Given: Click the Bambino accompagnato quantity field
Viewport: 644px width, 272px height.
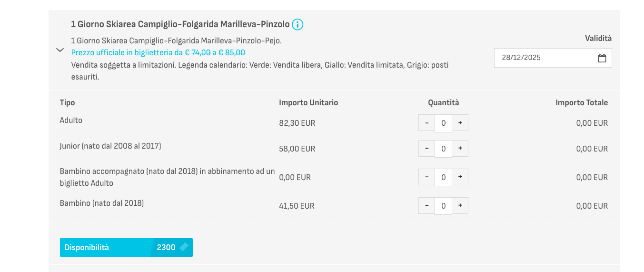Looking at the screenshot, I should (443, 177).
